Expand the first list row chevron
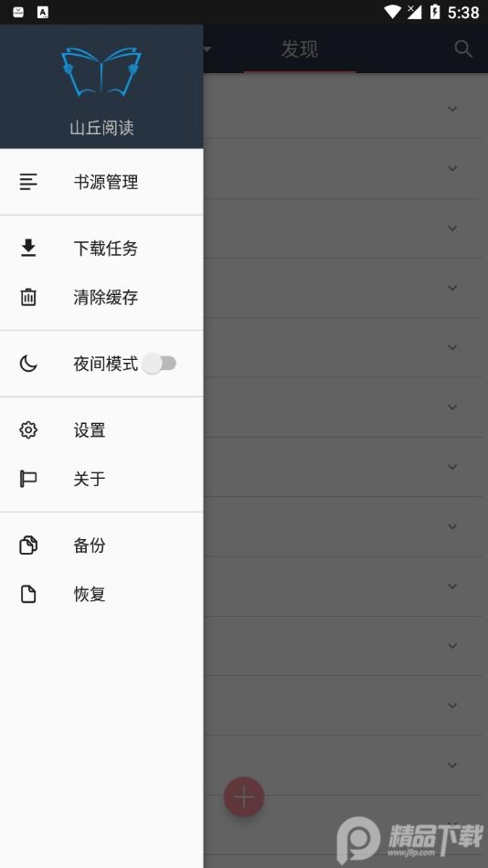The height and width of the screenshot is (868, 488). coord(452,109)
